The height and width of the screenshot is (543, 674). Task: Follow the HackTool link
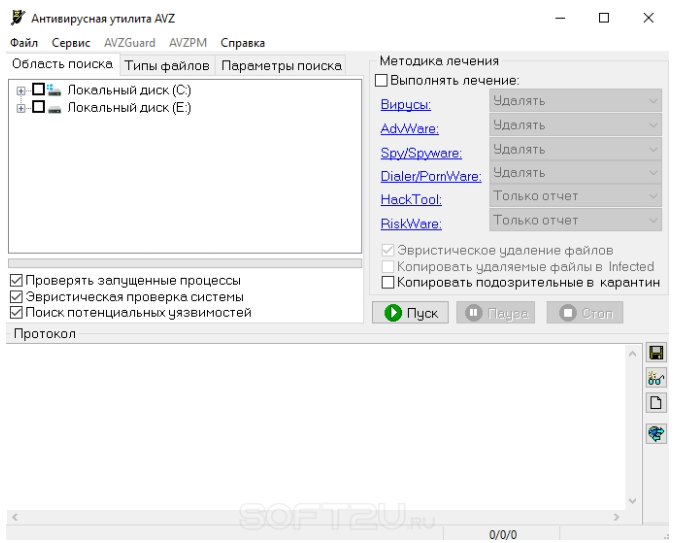point(411,199)
